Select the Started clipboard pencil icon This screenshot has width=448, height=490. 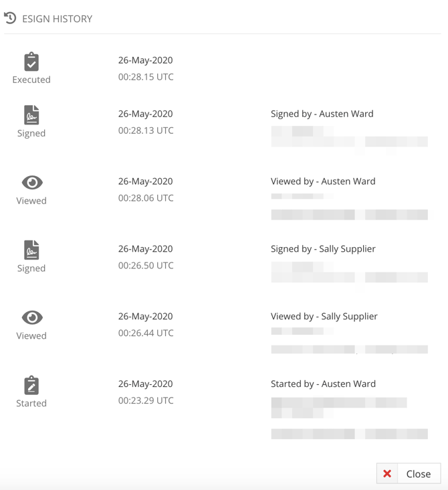point(31,386)
